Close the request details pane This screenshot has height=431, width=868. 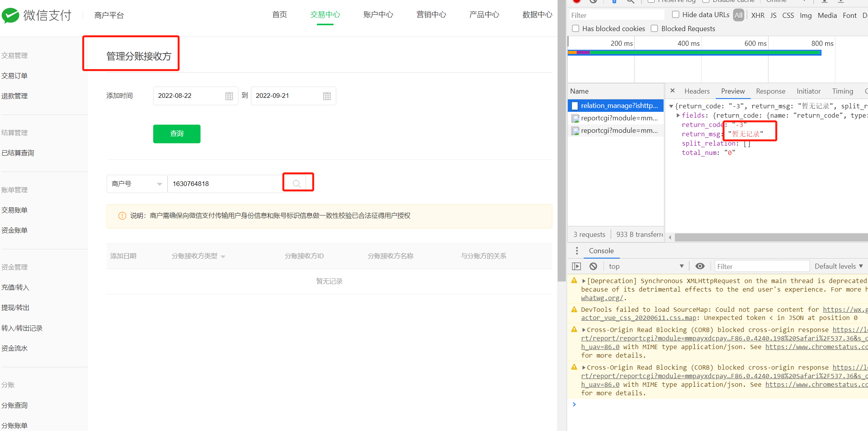click(673, 91)
